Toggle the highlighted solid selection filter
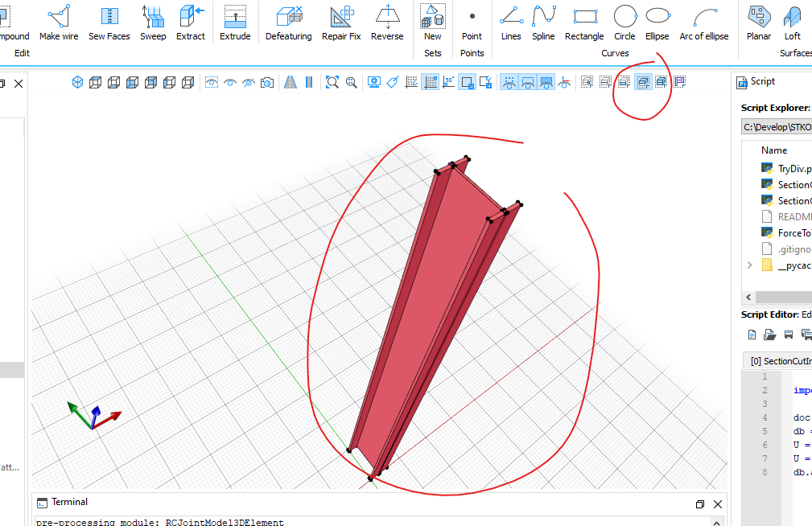812x526 pixels. [643, 82]
